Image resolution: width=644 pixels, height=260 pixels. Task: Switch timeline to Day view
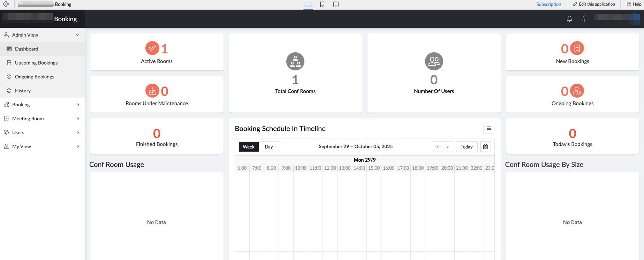pyautogui.click(x=268, y=147)
